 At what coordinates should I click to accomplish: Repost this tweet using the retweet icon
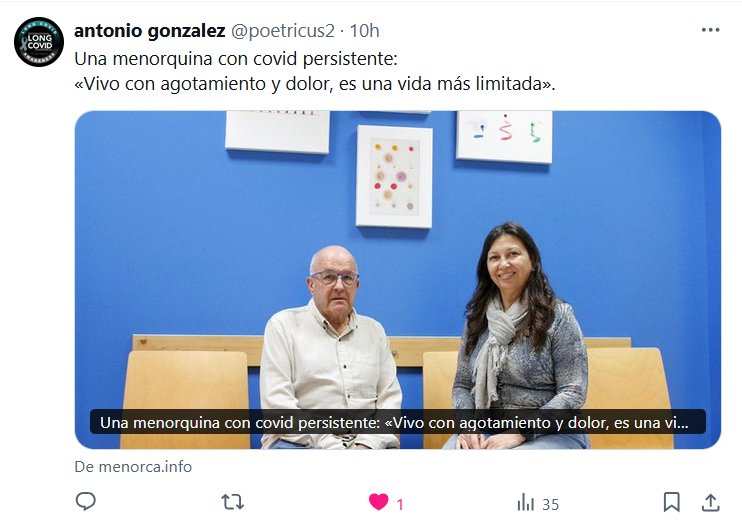click(232, 502)
